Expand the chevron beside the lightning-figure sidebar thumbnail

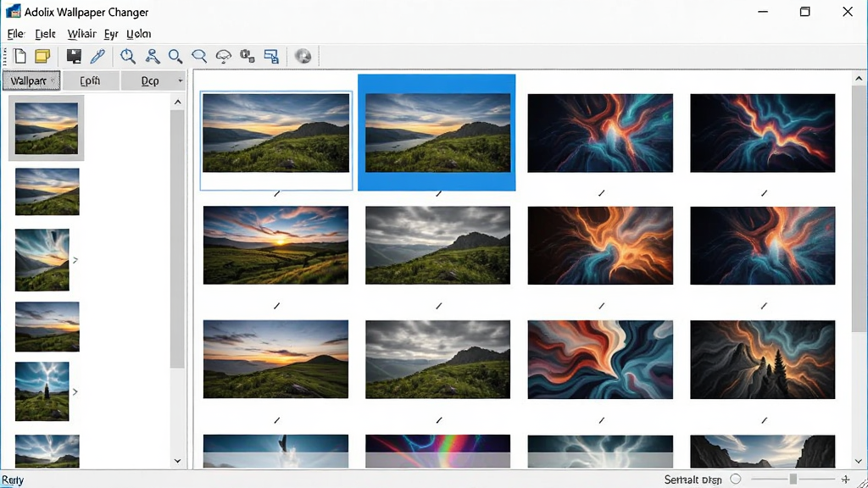[x=75, y=391]
